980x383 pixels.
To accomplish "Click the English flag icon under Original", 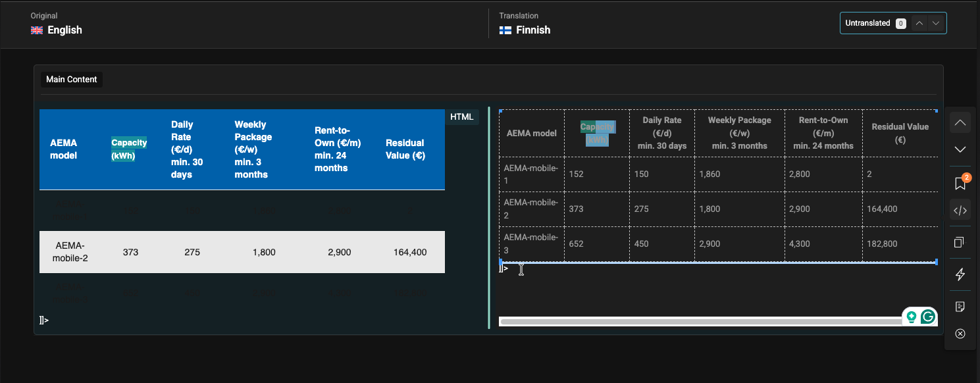I will pyautogui.click(x=37, y=30).
